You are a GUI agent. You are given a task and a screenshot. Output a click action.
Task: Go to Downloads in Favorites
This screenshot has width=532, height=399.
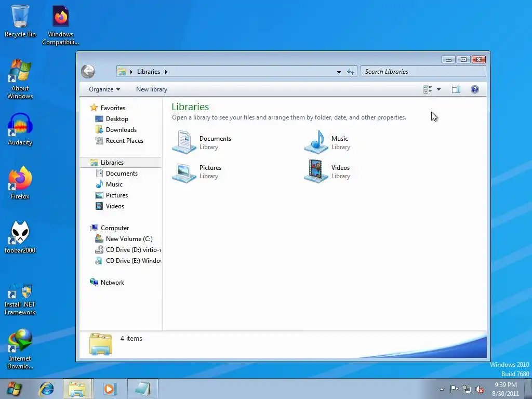click(121, 129)
